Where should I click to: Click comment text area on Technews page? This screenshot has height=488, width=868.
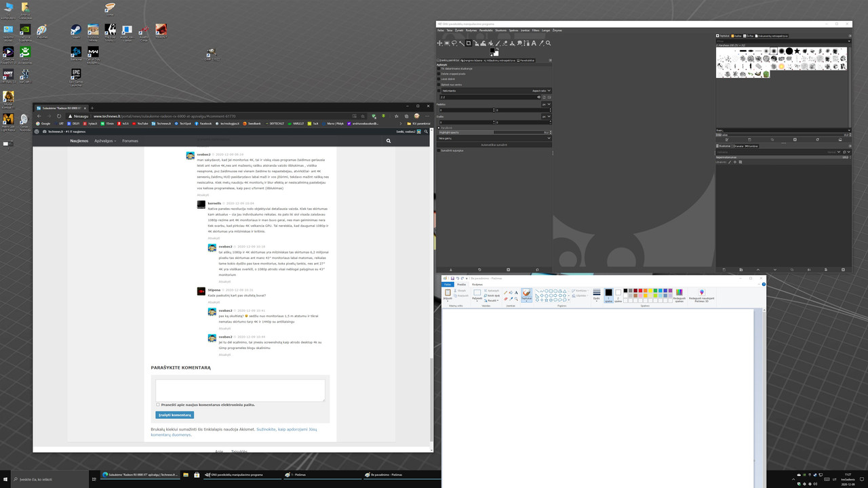coord(240,390)
